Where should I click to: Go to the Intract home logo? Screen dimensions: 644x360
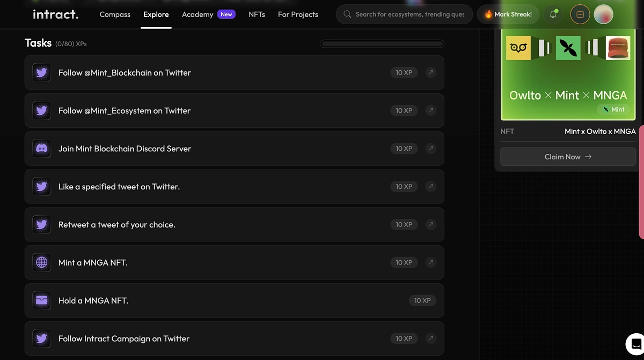click(x=56, y=14)
